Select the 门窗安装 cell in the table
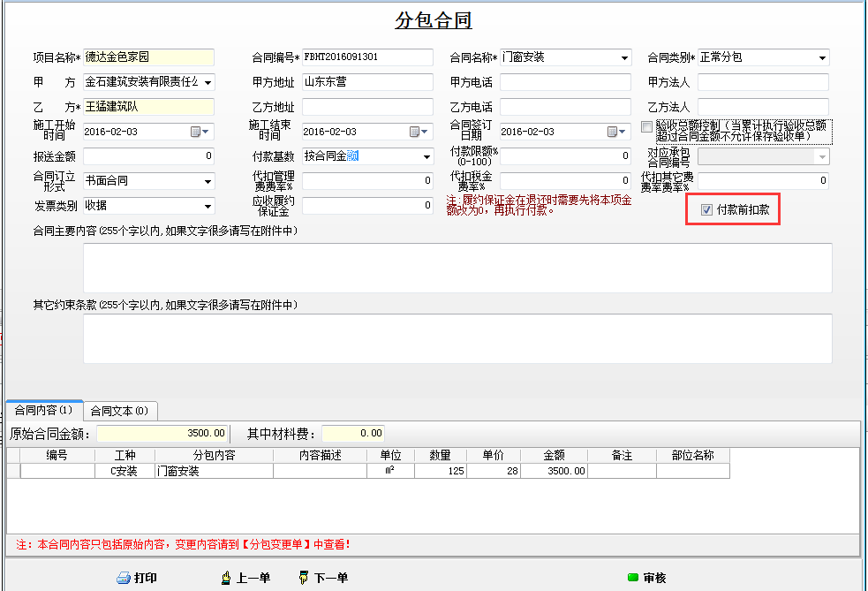The image size is (868, 591). [213, 472]
